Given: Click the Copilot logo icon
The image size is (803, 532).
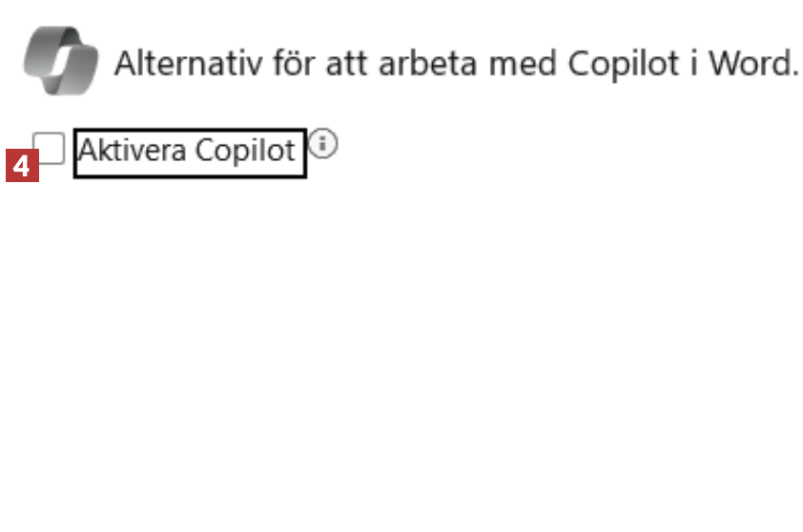Looking at the screenshot, I should pos(61,59).
